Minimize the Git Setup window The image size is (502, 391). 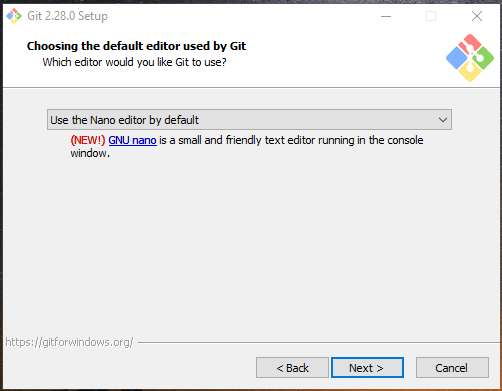tap(386, 16)
